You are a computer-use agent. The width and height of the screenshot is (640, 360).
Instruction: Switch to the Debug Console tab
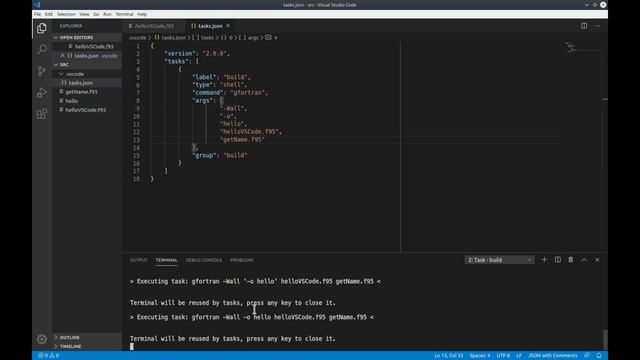click(x=204, y=260)
